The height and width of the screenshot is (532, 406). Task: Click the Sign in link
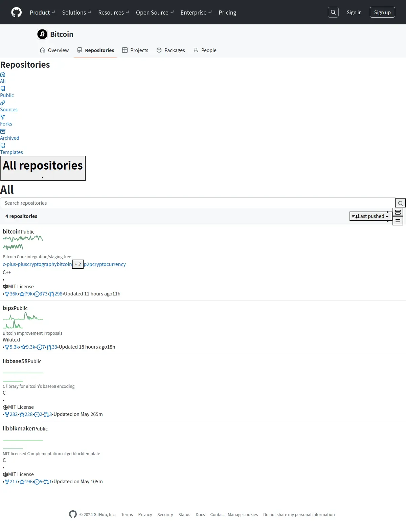(x=354, y=12)
